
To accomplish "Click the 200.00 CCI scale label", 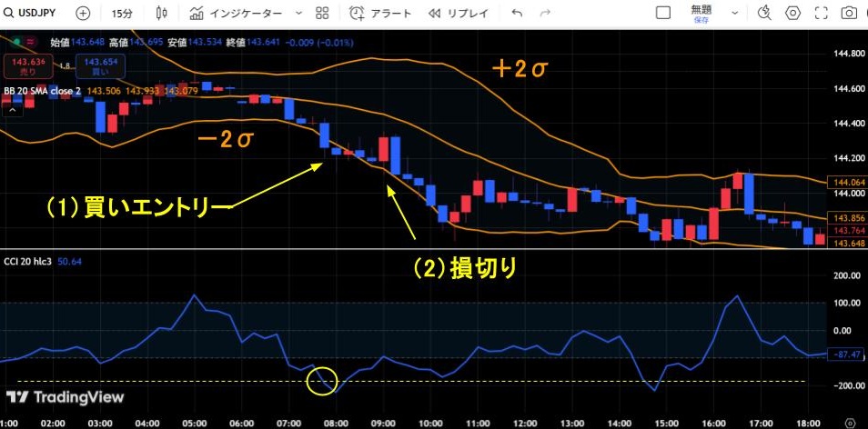I will (849, 275).
